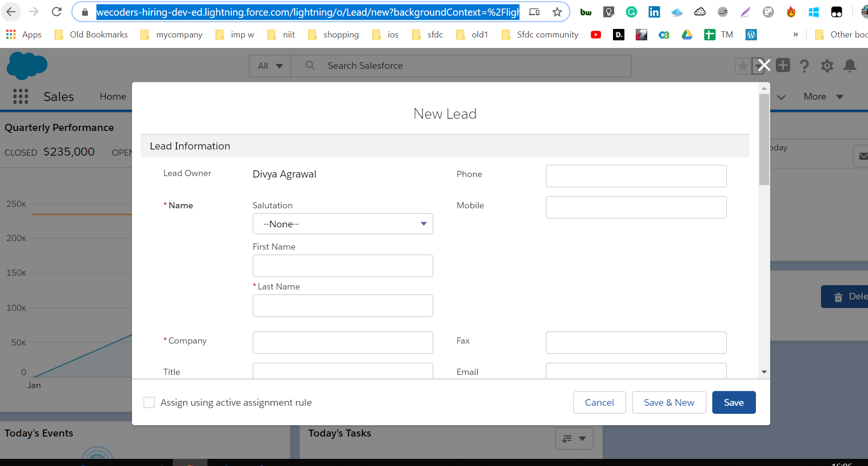Expand the All search scope dropdown
This screenshot has height=466, width=868.
tap(270, 66)
